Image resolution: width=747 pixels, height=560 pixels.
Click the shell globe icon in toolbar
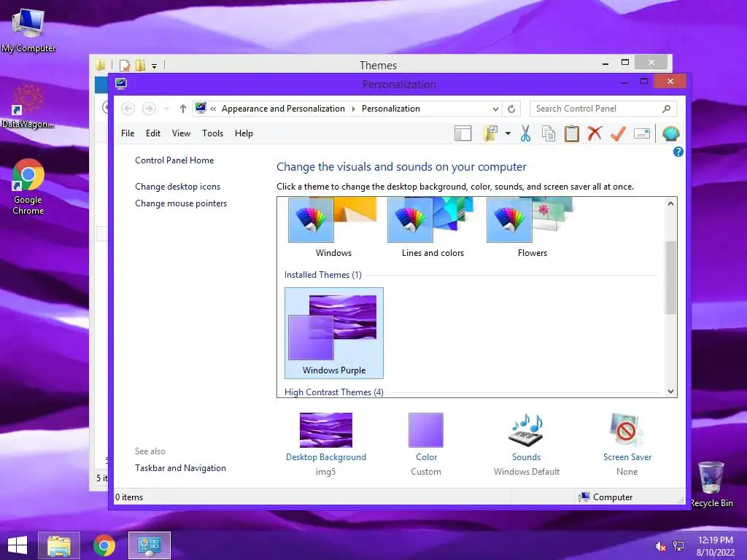coord(670,134)
